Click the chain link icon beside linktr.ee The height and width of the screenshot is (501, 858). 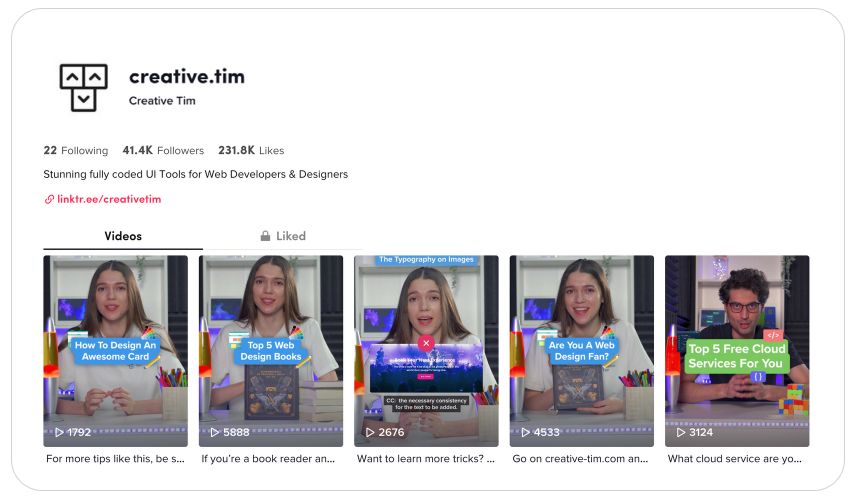point(49,199)
